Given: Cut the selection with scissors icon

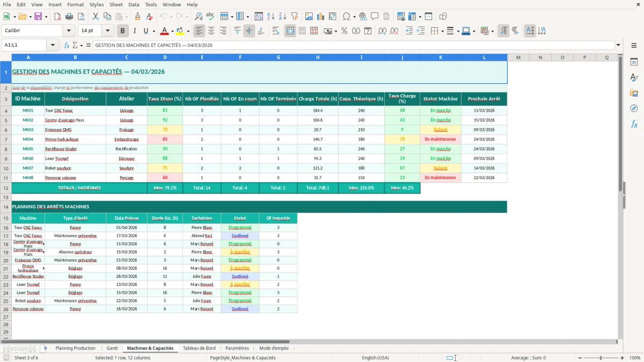Looking at the screenshot, I should click(95, 17).
